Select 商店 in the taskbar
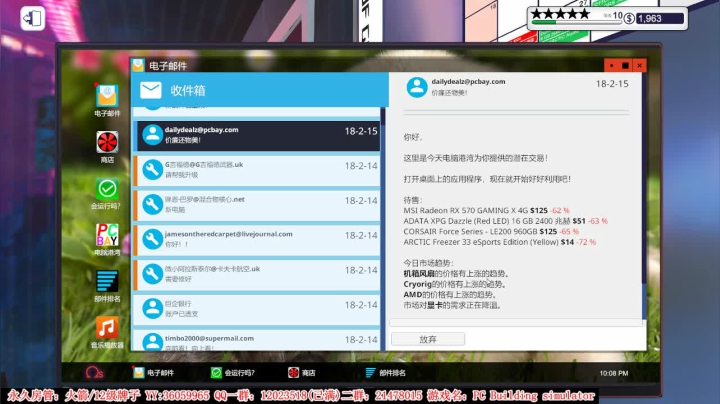720x404 pixels. 302,373
